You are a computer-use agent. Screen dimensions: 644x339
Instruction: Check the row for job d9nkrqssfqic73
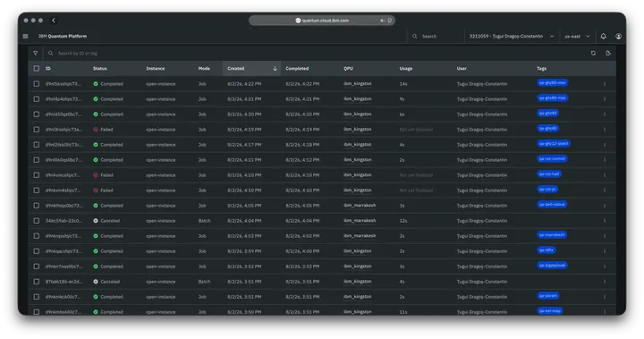(x=37, y=236)
